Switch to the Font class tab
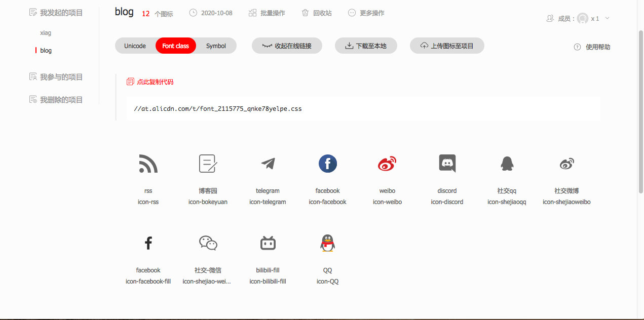Image resolution: width=644 pixels, height=320 pixels. pos(175,46)
